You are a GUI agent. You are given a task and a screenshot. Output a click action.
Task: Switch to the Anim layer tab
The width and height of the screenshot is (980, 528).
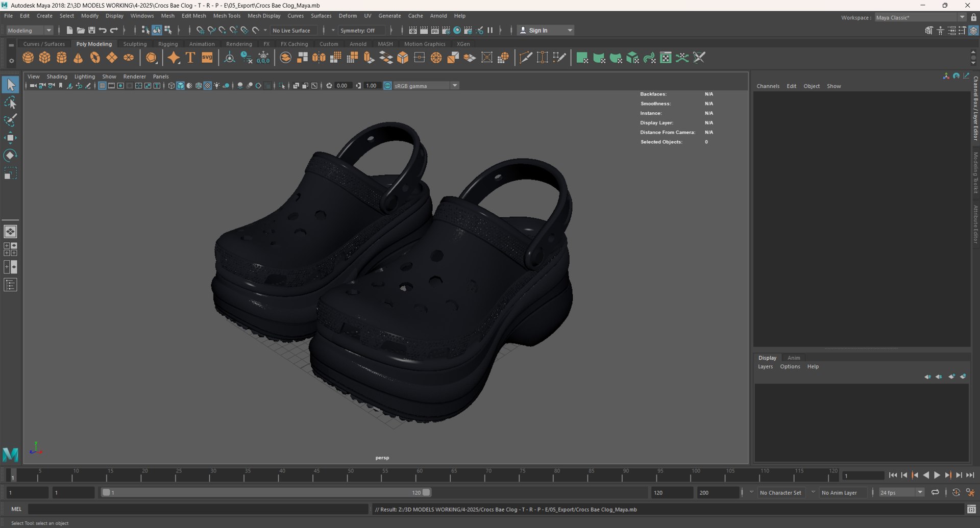coord(794,358)
